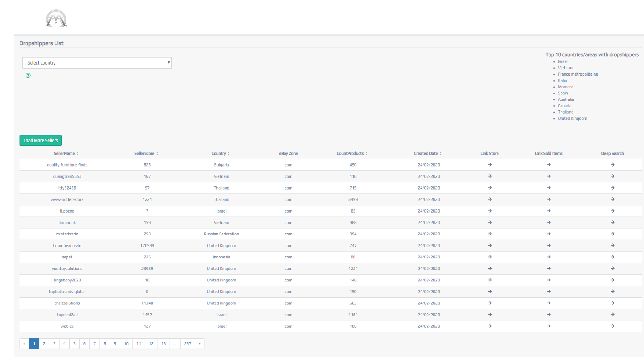
Task: Open Link Sold Items arrow for topdeal2all
Action: pyautogui.click(x=549, y=314)
